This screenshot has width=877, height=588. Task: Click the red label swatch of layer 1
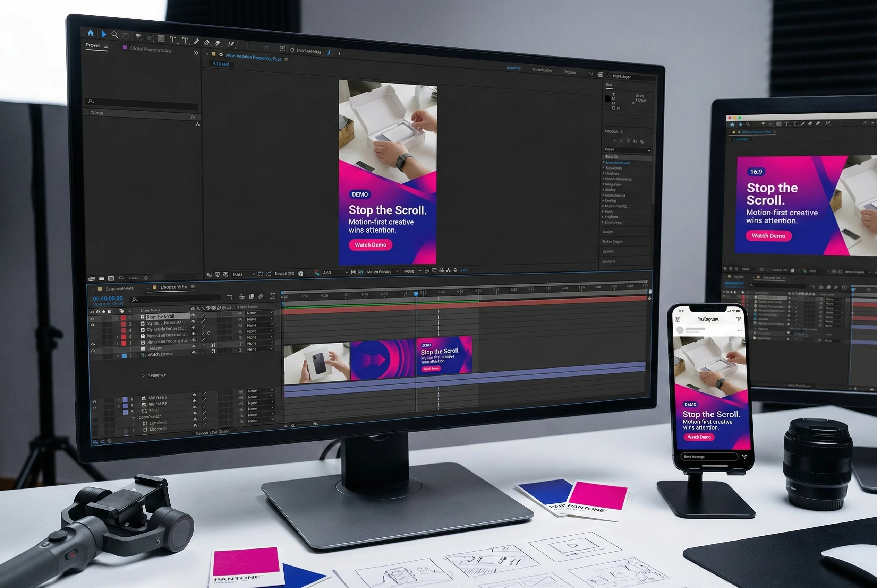coord(123,318)
